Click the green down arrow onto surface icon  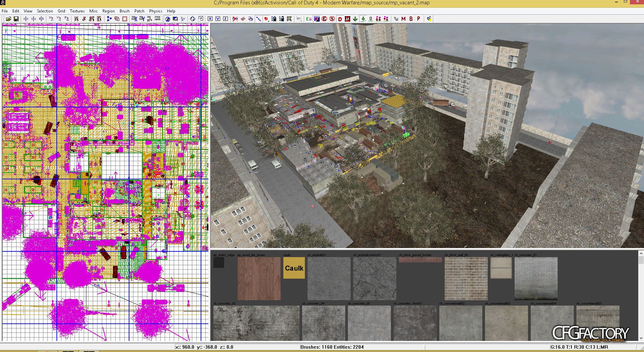point(363,19)
